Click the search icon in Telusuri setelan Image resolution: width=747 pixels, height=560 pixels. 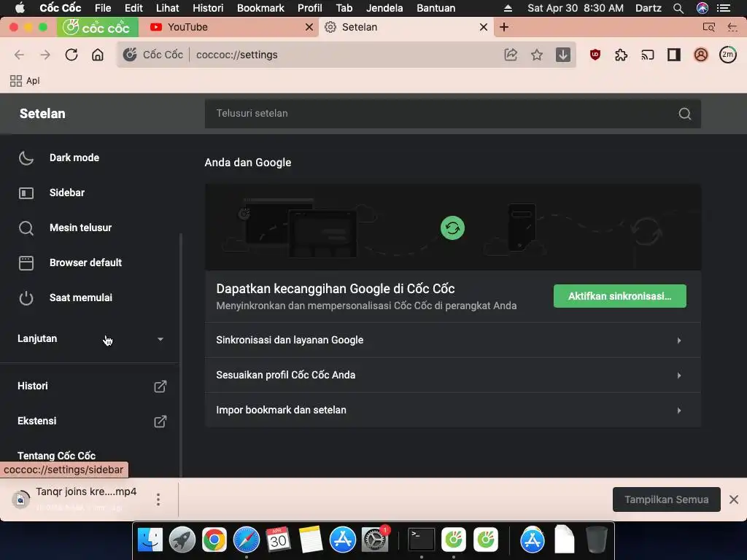[x=684, y=114]
